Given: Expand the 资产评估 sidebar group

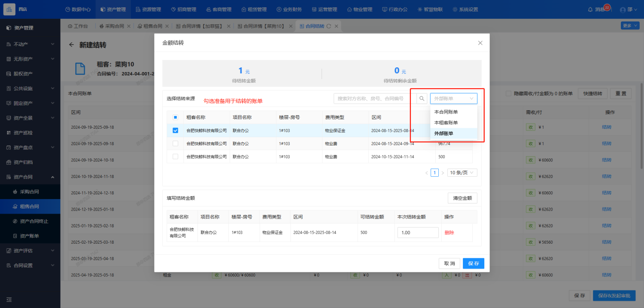Looking at the screenshot, I should [30, 251].
